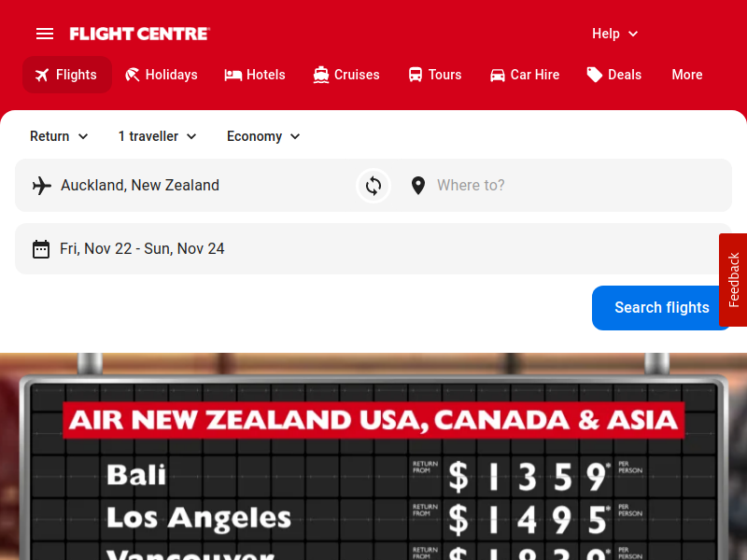Open the 1 traveller dropdown
The height and width of the screenshot is (560, 747).
158,136
